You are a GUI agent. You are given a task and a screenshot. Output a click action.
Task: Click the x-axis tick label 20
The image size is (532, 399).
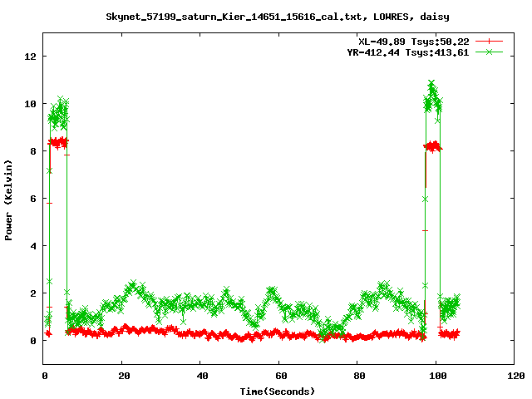pyautogui.click(x=124, y=376)
